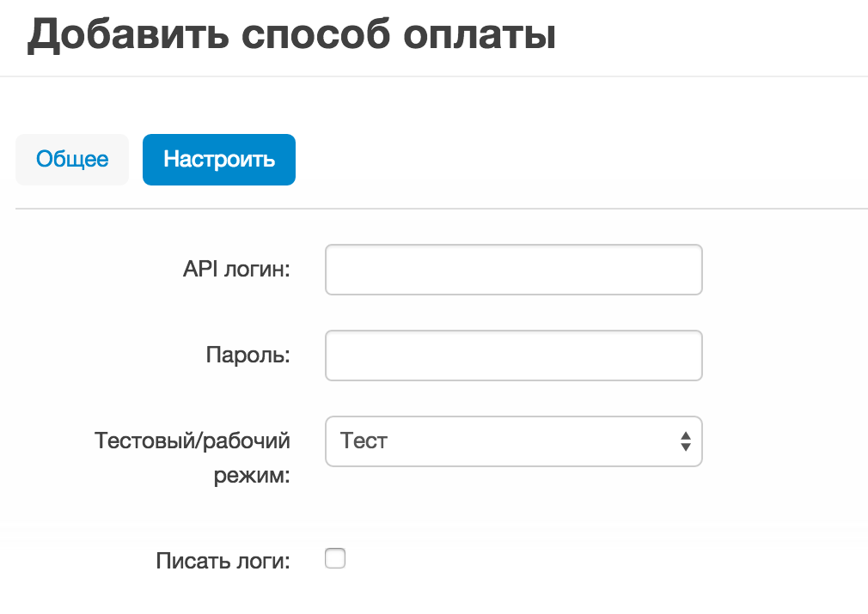Select the "Тест" value in the dropdown
Viewport: 868px width, 614px height.
tap(364, 441)
